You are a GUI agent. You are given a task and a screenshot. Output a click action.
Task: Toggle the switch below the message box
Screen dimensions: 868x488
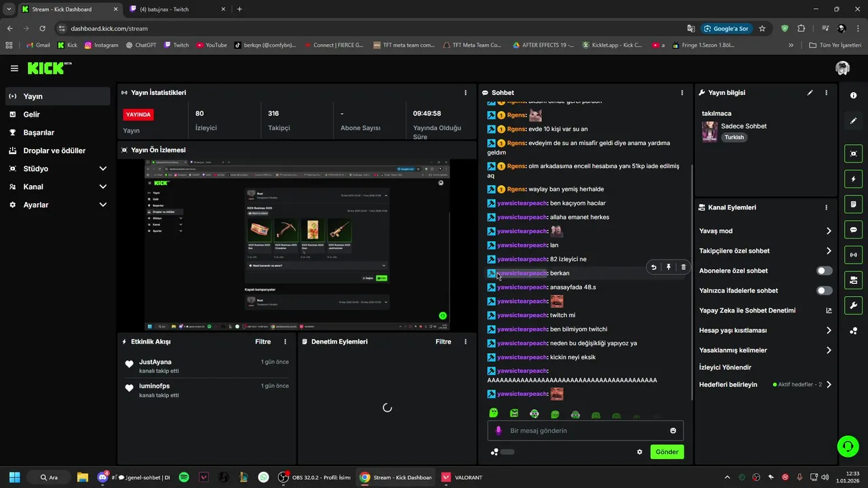(x=507, y=452)
